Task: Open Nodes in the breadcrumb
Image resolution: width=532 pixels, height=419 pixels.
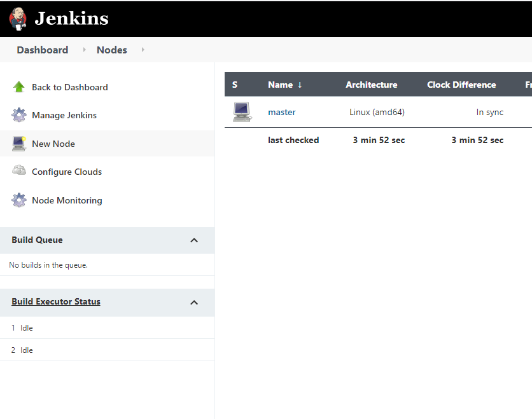Action: coord(111,50)
